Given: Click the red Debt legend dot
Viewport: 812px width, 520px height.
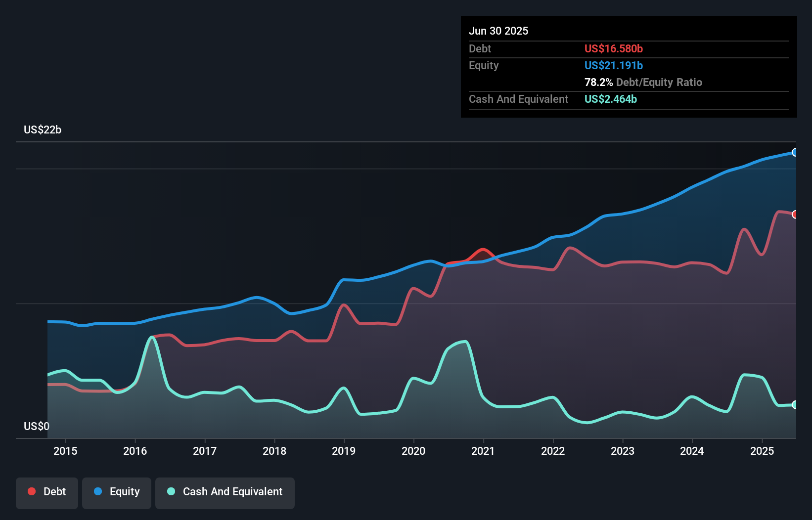Looking at the screenshot, I should (x=32, y=491).
